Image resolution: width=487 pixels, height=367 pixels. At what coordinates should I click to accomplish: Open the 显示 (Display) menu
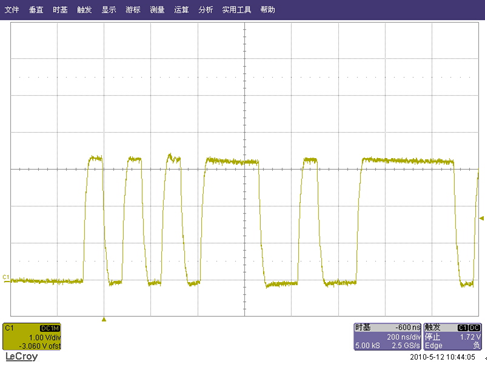(109, 10)
